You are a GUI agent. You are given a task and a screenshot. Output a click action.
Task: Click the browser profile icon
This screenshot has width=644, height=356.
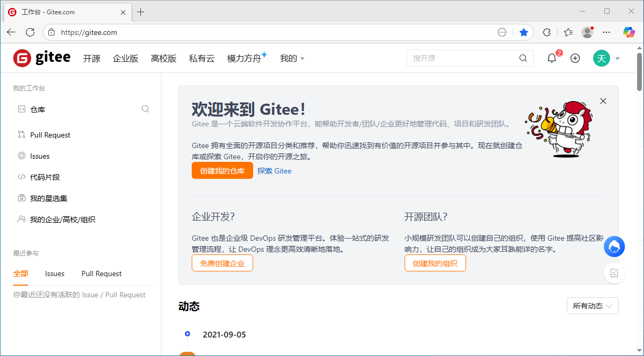tap(587, 32)
